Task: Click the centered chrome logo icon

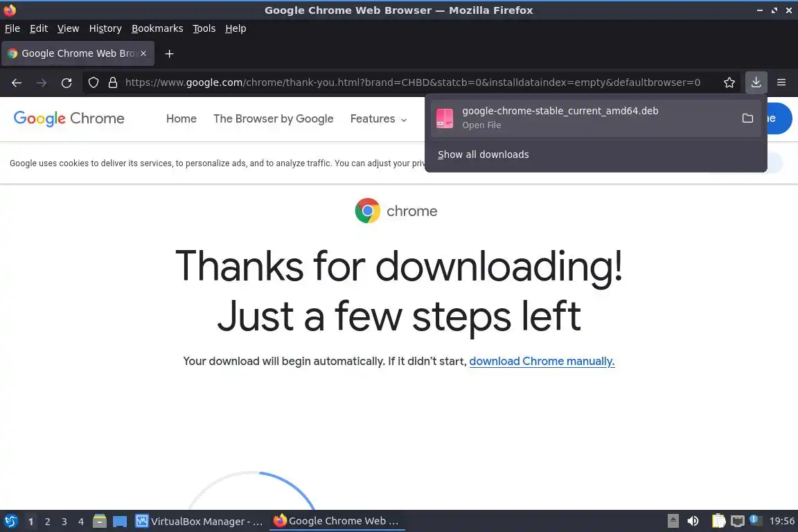Action: coord(367,211)
